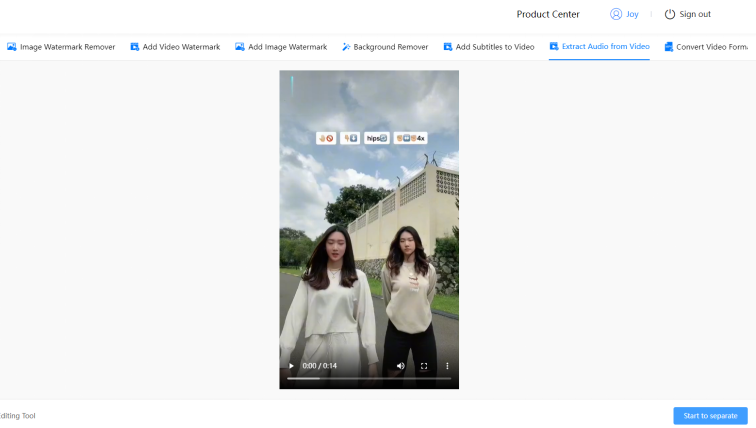Viewport: 756px width, 428px height.
Task: Select Extract Audio from Video tab
Action: (x=599, y=46)
